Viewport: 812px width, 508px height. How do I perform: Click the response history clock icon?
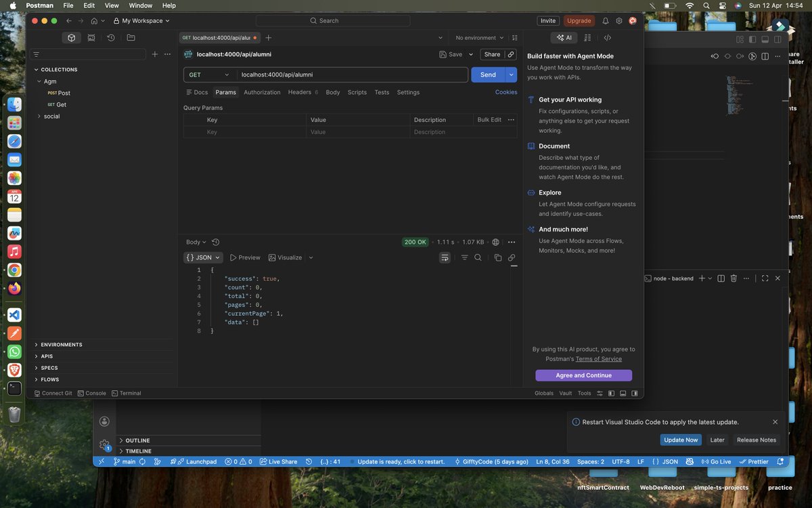pos(216,242)
